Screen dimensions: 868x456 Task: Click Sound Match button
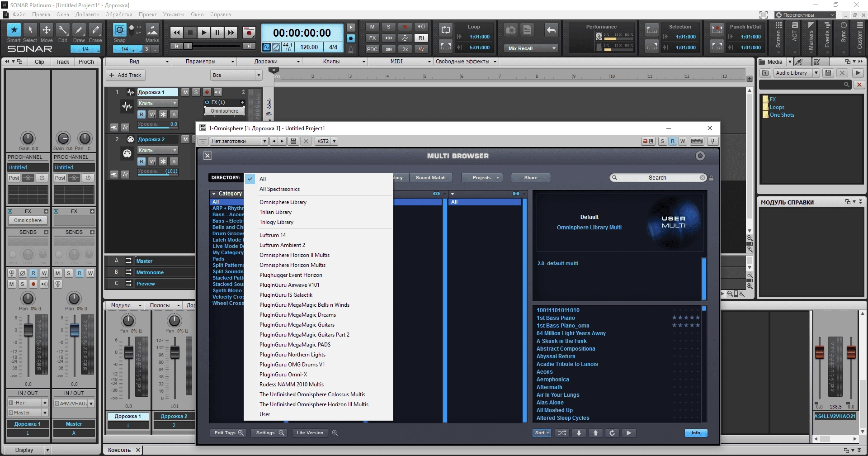(x=430, y=178)
